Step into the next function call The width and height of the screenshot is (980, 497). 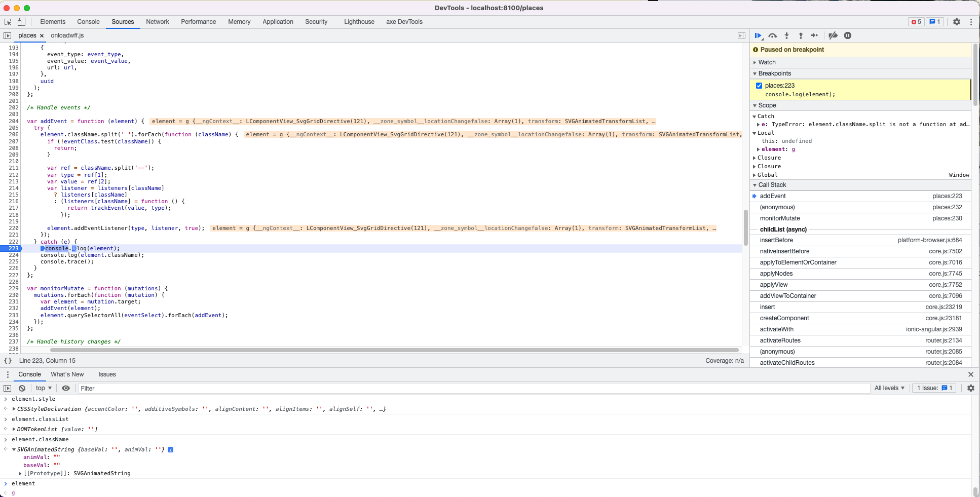[786, 35]
